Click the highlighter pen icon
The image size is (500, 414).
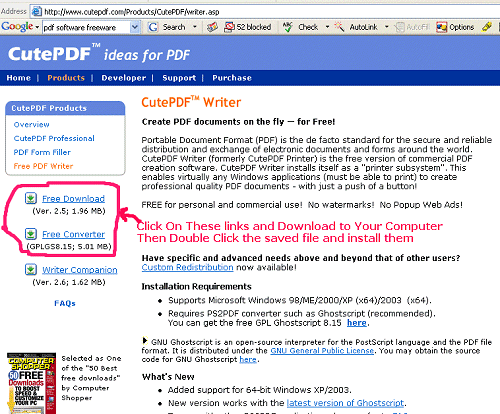(x=487, y=27)
